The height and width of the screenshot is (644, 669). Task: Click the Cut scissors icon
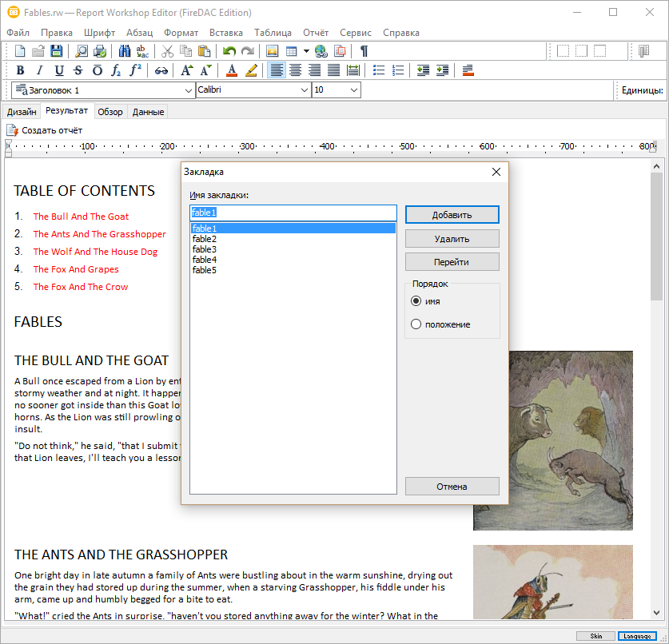pos(167,51)
